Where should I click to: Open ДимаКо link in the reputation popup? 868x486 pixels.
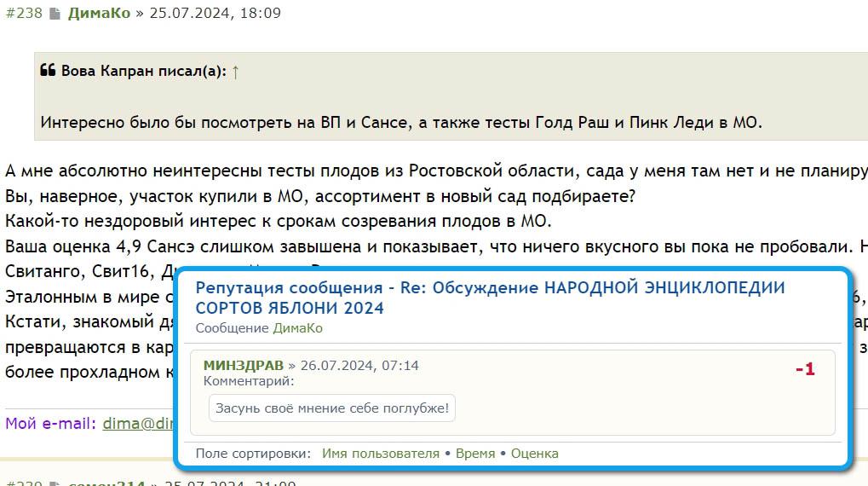point(297,328)
